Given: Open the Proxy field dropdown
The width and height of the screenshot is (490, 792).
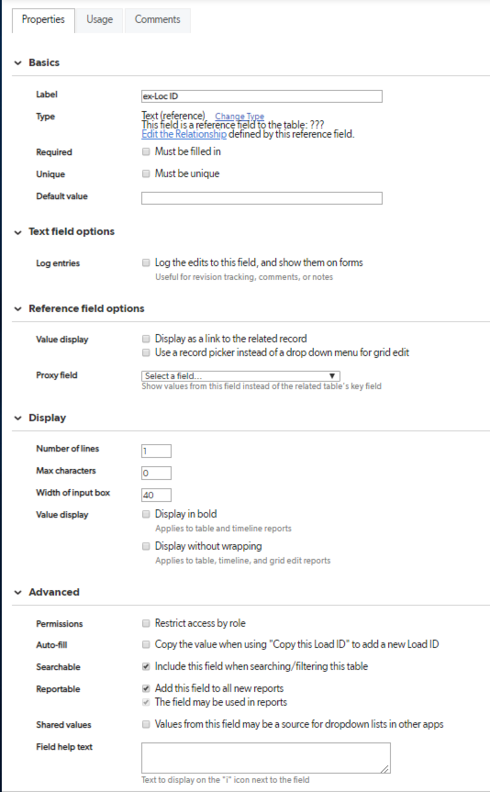Looking at the screenshot, I should 240,376.
